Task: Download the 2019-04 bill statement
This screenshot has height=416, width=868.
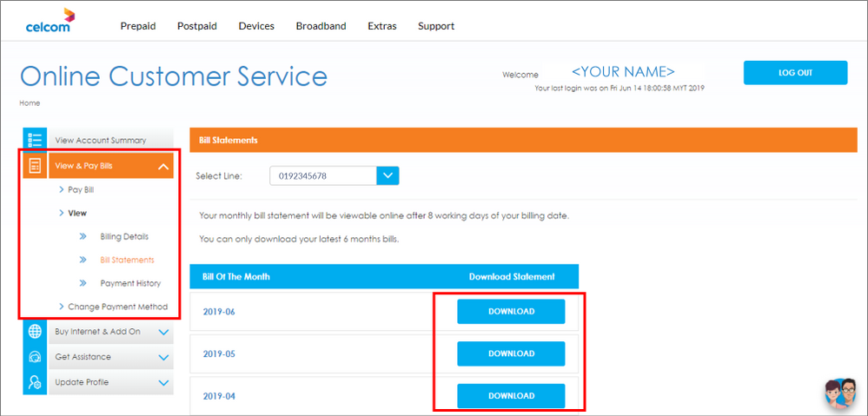Action: [x=511, y=395]
